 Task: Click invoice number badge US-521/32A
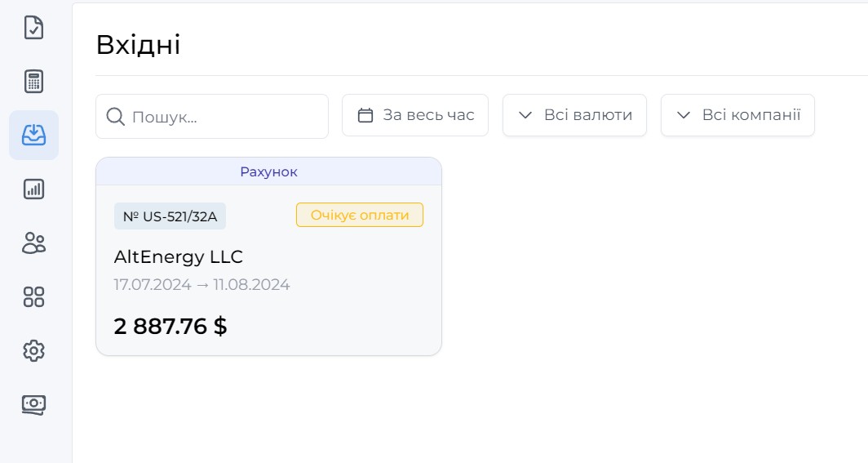point(170,216)
